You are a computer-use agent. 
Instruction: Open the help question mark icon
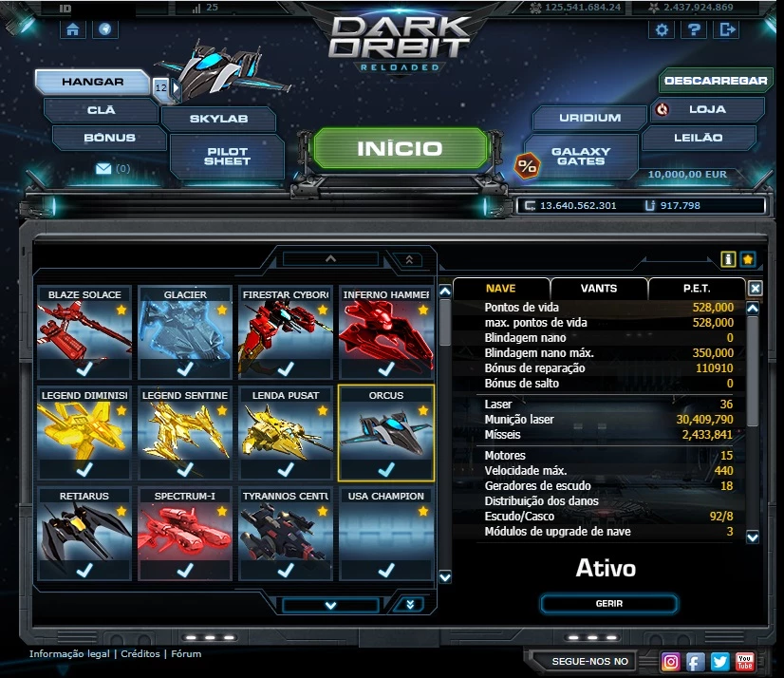(x=694, y=30)
